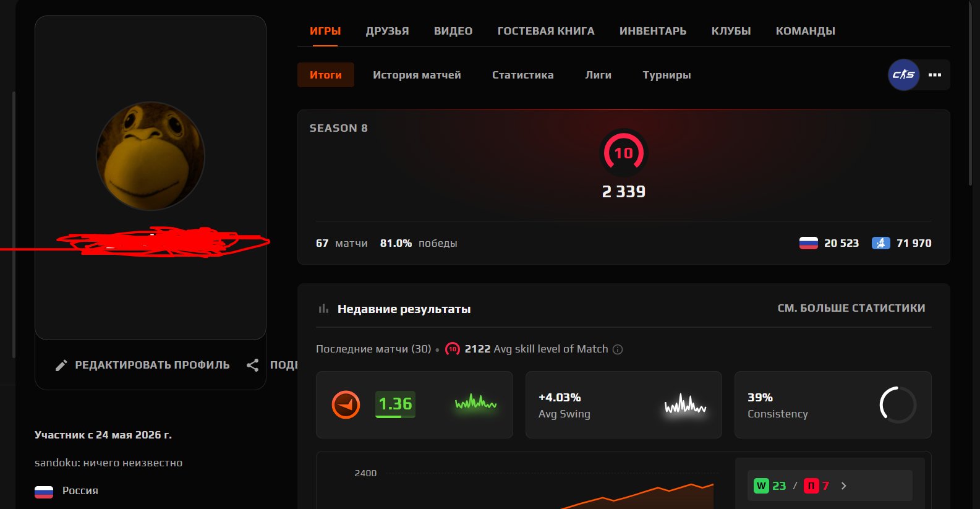Click sandoku: ничего неизвестно text

[x=108, y=463]
